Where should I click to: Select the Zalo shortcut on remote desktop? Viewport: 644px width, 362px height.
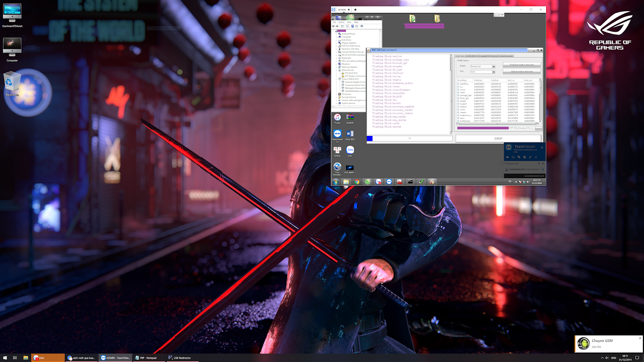coord(350,151)
